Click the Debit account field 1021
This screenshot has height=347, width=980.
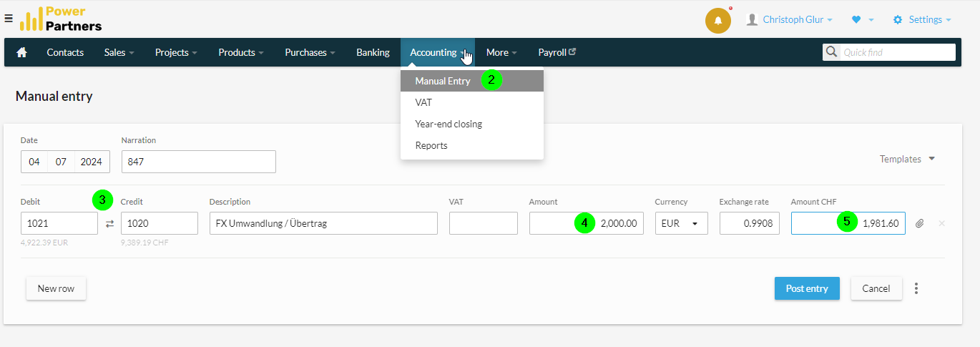(59, 223)
